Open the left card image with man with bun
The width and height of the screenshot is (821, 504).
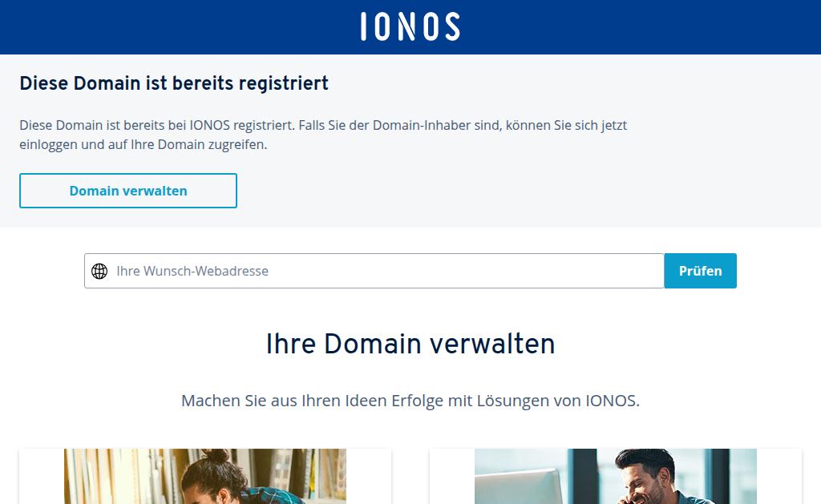(x=205, y=476)
